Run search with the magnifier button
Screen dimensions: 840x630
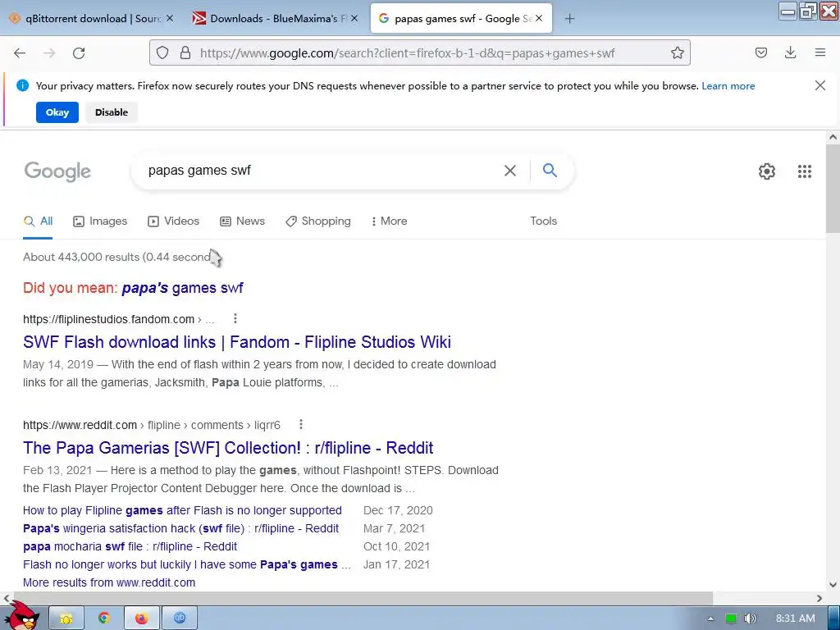550,171
